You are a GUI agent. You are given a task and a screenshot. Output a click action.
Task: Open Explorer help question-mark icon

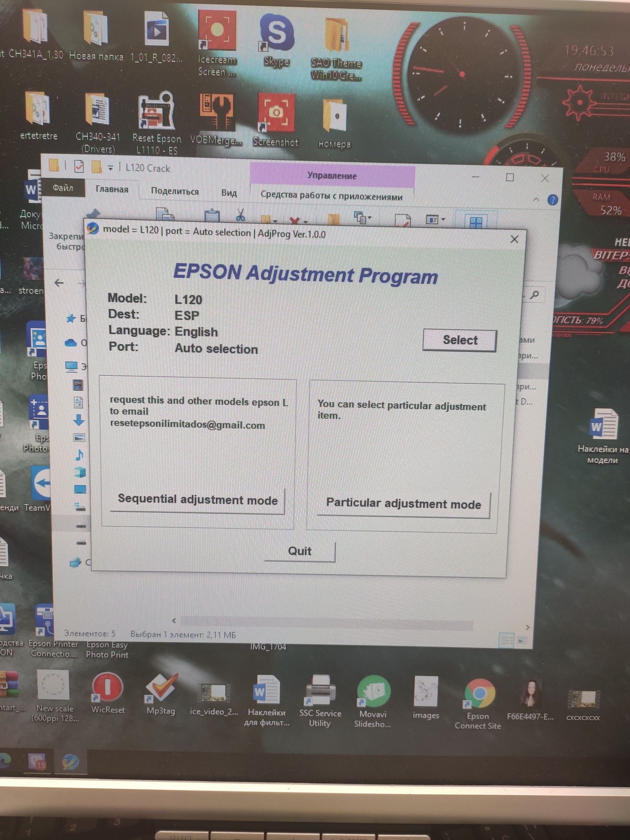pos(552,200)
